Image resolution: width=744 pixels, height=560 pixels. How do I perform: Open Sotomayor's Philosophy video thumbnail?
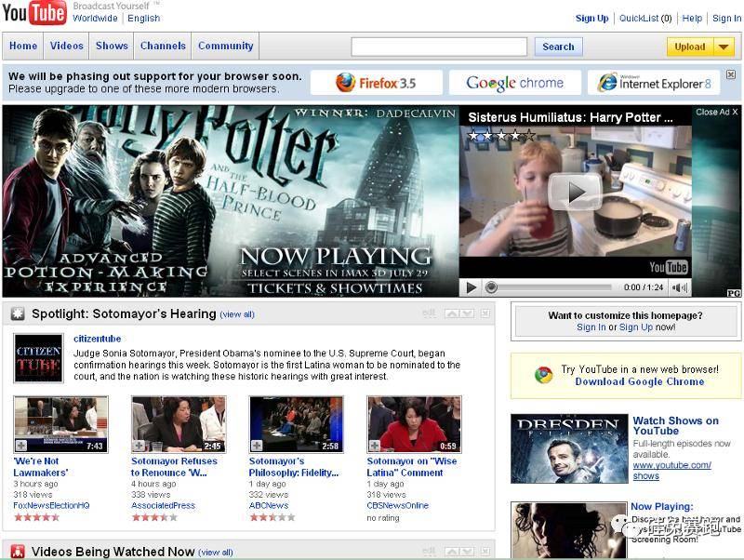click(296, 424)
